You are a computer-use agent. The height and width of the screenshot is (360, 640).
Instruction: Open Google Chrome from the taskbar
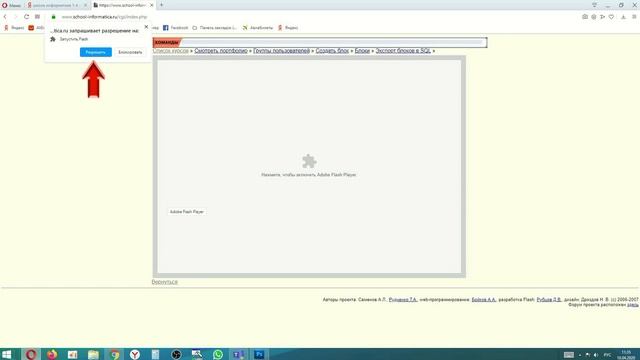pyautogui.click(x=114, y=354)
